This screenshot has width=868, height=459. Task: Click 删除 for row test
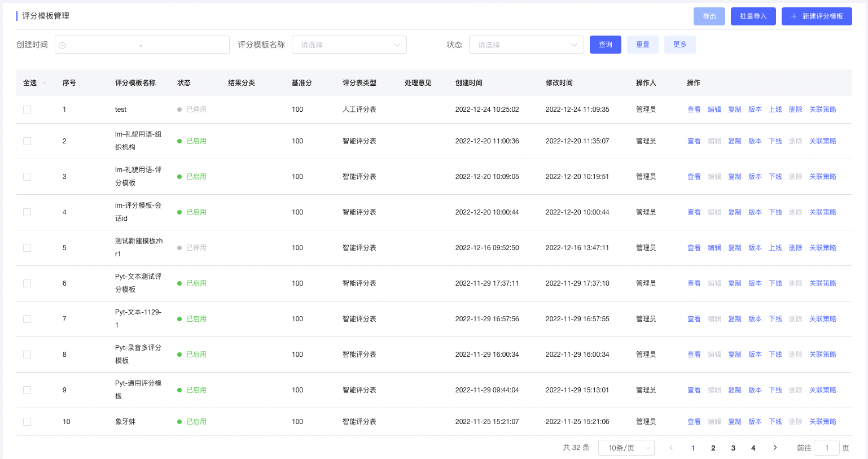[796, 110]
